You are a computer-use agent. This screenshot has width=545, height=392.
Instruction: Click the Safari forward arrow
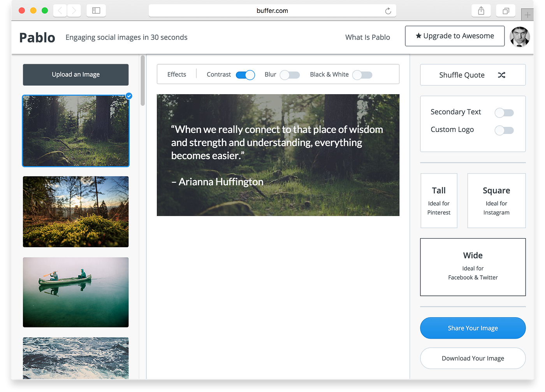(74, 11)
